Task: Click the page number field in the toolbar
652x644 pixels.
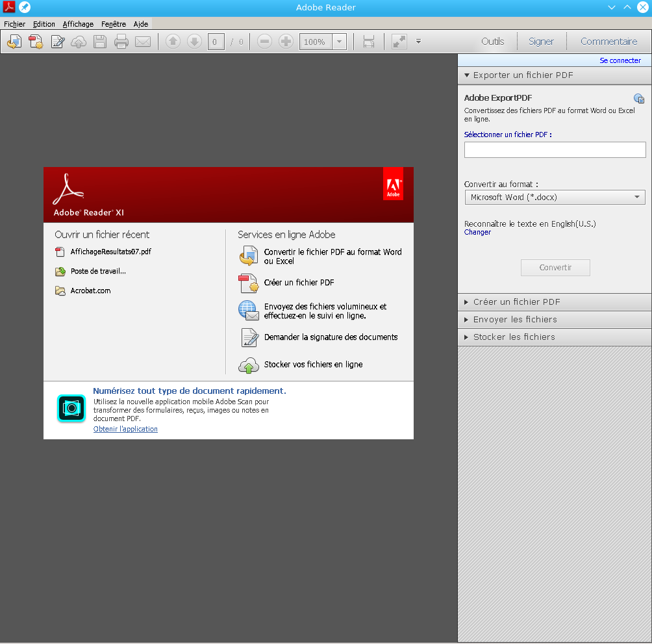Action: (216, 42)
